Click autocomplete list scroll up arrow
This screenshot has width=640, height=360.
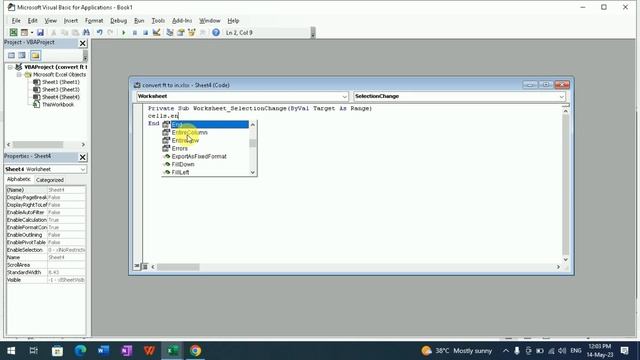pyautogui.click(x=253, y=124)
